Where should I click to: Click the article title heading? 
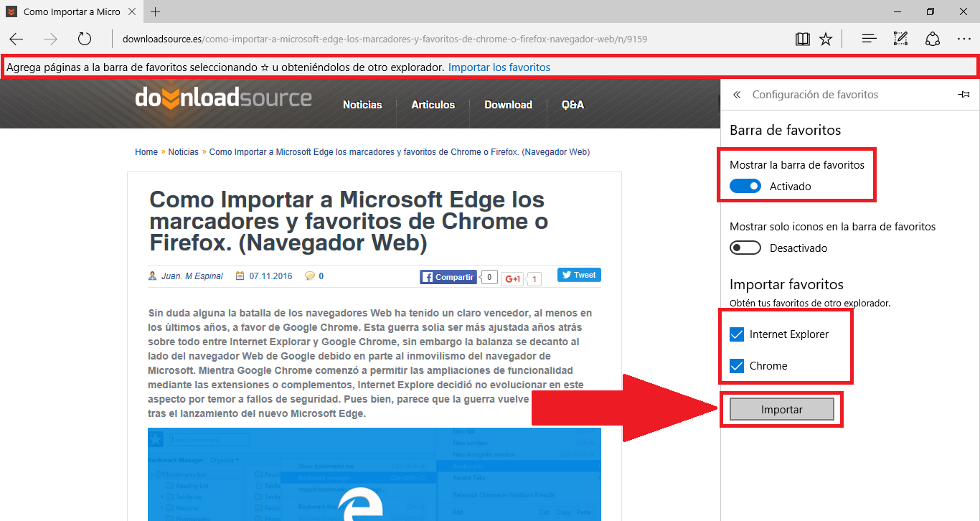click(x=348, y=221)
